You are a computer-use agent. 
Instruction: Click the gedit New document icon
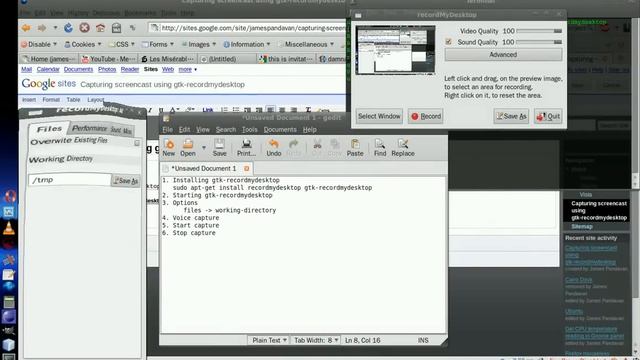tap(169, 144)
